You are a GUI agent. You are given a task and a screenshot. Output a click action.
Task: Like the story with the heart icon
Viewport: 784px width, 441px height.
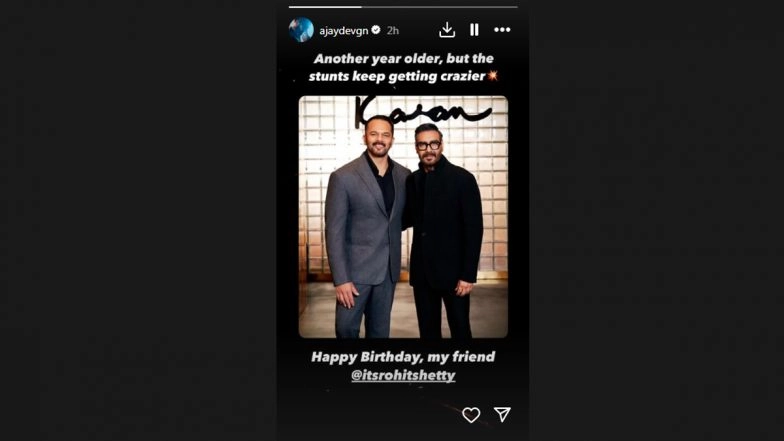tap(471, 414)
